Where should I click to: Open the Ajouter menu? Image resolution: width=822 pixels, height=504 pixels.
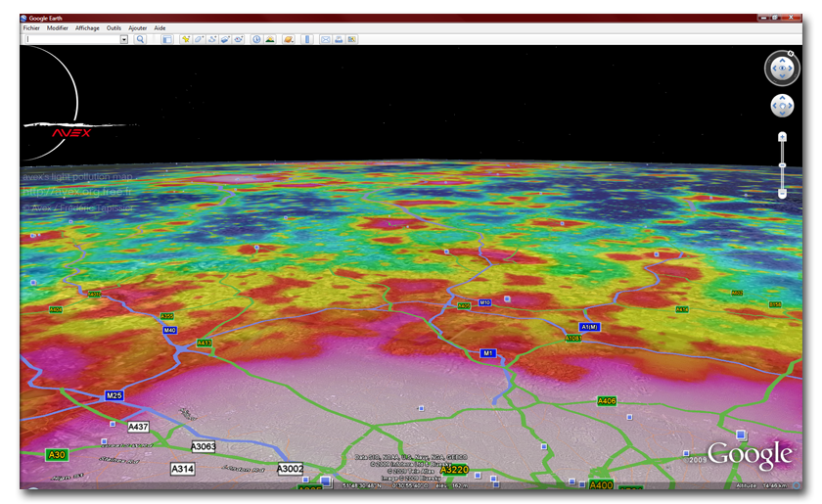[138, 28]
